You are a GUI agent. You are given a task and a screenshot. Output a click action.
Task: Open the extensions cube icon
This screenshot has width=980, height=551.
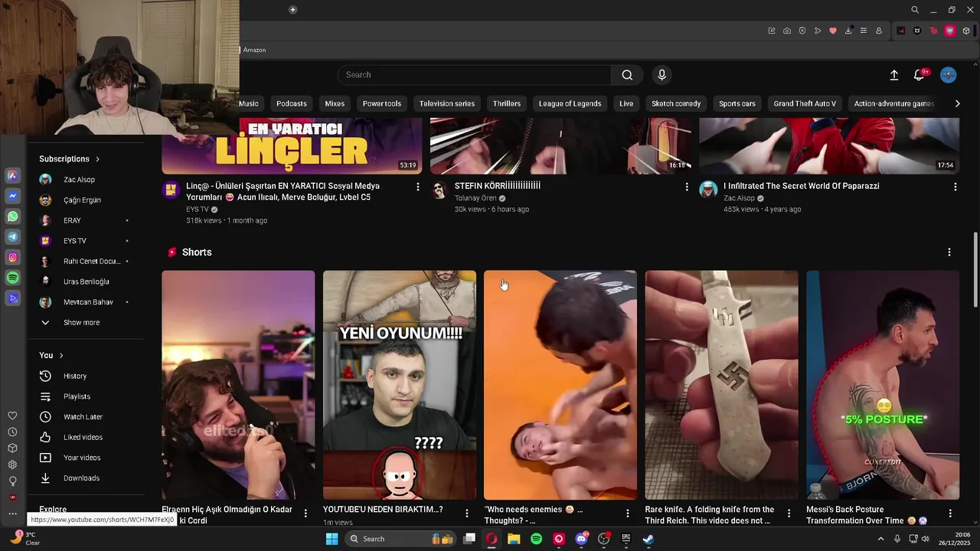tap(966, 31)
